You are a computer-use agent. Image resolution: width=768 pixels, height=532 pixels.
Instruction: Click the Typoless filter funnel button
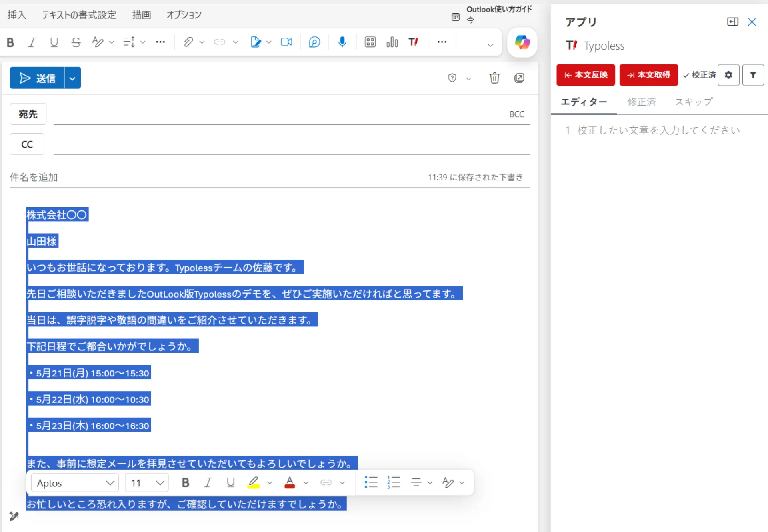(753, 75)
